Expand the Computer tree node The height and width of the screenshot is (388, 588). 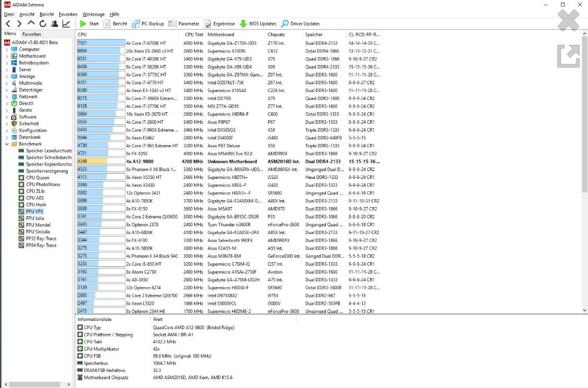click(7, 49)
